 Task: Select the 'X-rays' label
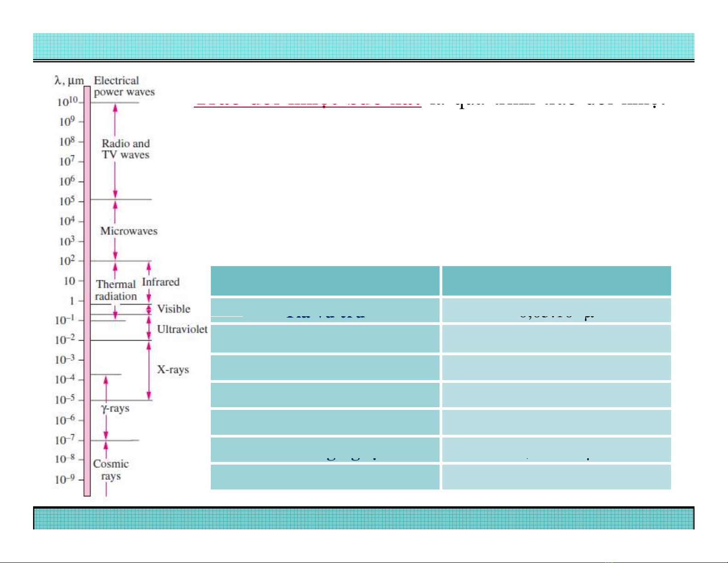click(173, 370)
